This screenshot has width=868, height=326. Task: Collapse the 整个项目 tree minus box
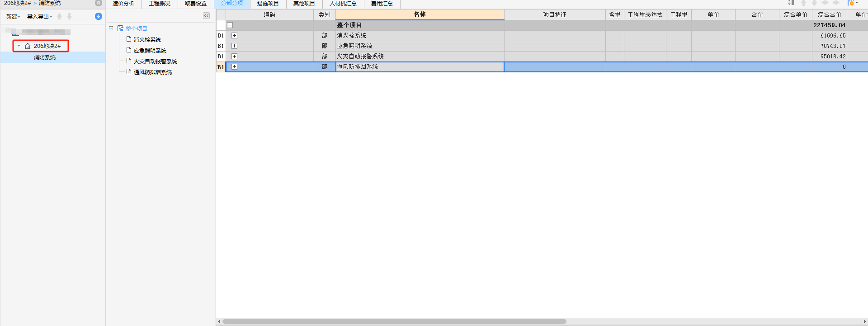coord(111,28)
